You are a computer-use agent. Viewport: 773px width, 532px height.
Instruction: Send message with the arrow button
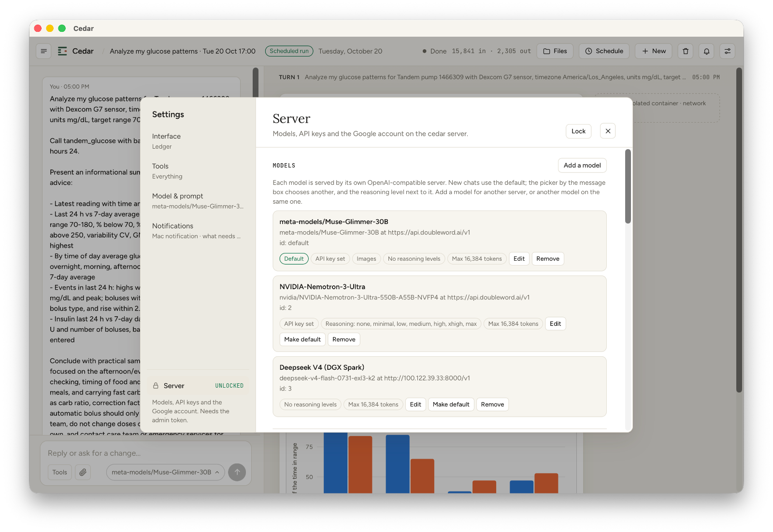point(237,472)
